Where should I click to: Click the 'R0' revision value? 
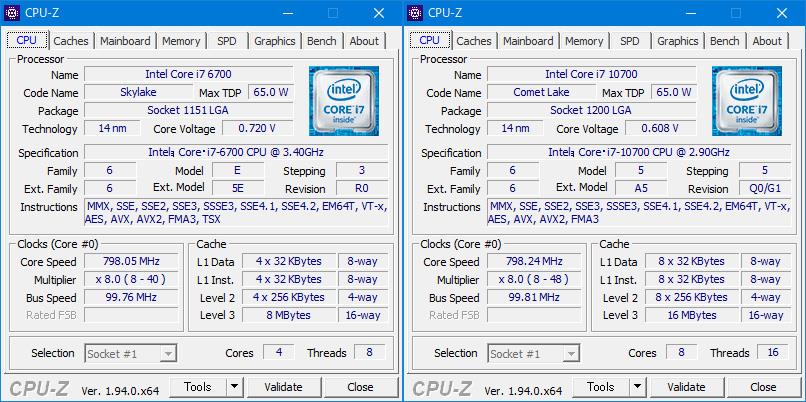click(362, 188)
